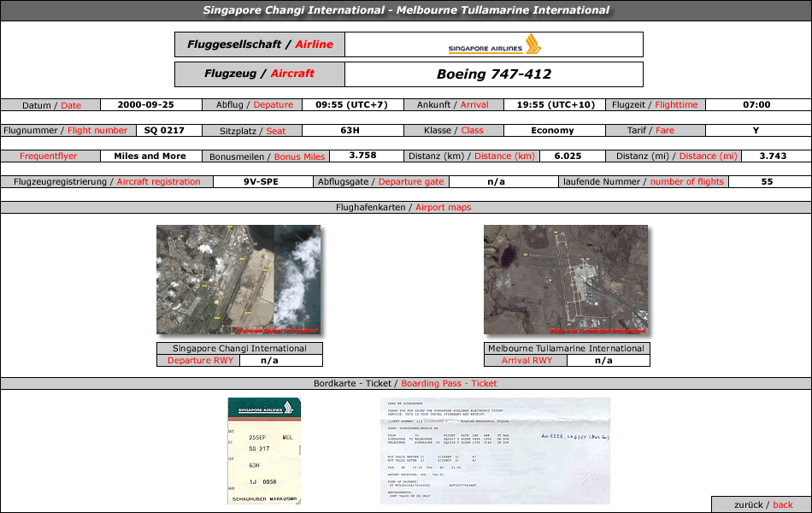This screenshot has width=812, height=513.
Task: Select the page title Singapore Changi - Melbourne Tullamarine
Action: pyautogui.click(x=406, y=10)
